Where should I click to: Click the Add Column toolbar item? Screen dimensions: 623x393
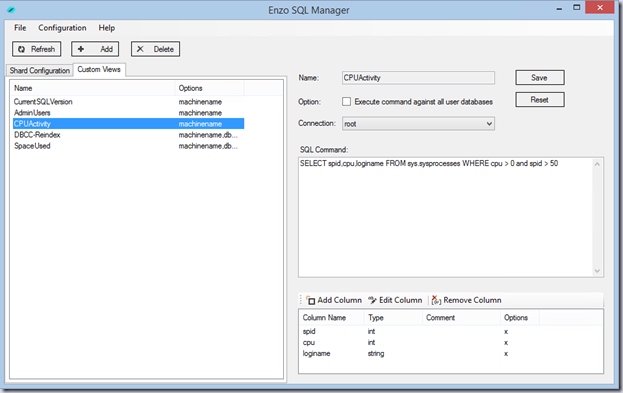click(334, 300)
